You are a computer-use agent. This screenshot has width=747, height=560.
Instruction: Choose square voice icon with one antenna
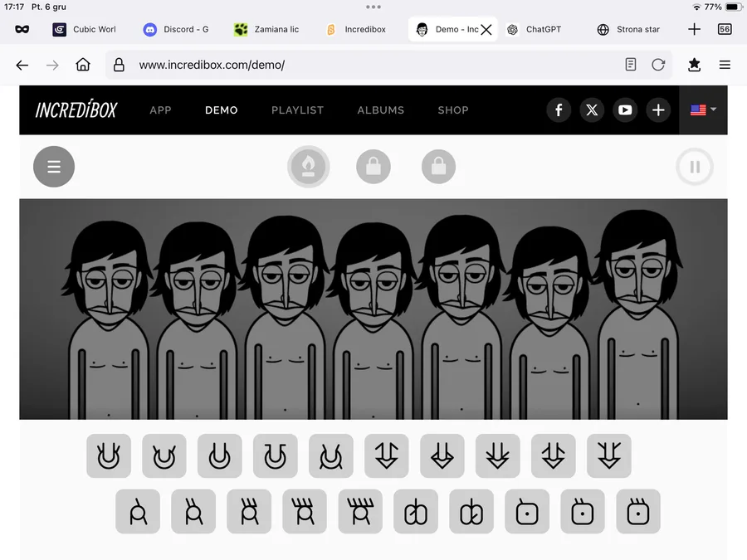pyautogui.click(x=527, y=511)
